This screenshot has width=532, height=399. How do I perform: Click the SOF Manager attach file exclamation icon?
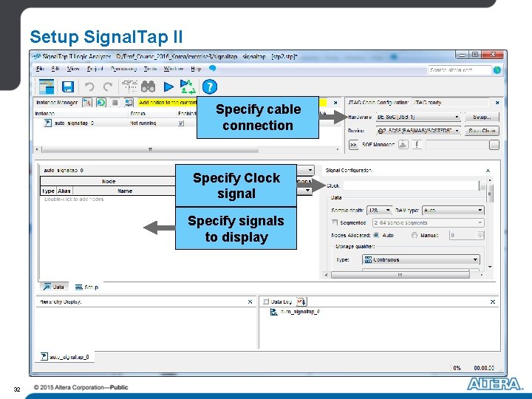[417, 145]
